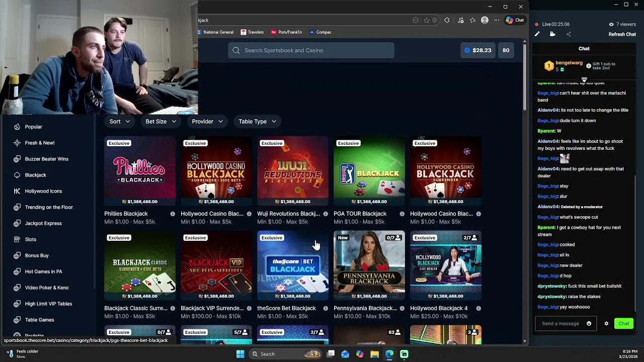The height and width of the screenshot is (362, 644).
Task: Launch the Blackjack VIP Surrender thumbnail
Action: point(216,265)
